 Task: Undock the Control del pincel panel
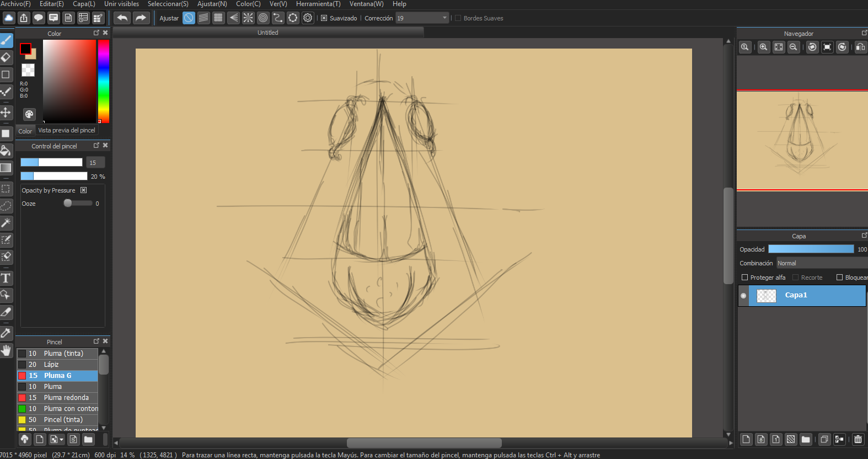tap(97, 146)
